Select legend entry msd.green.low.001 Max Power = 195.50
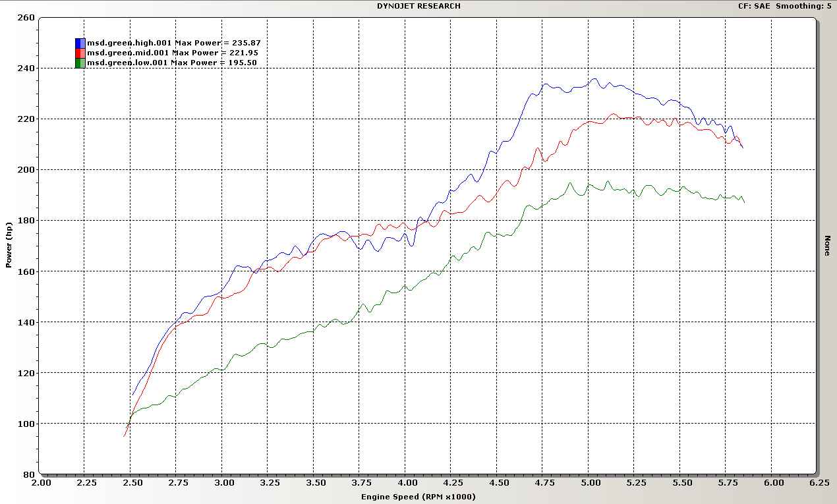 (x=172, y=63)
